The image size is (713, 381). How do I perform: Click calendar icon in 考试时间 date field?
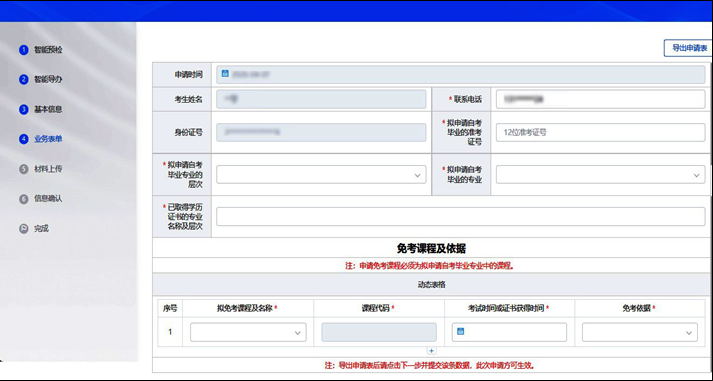click(x=460, y=331)
